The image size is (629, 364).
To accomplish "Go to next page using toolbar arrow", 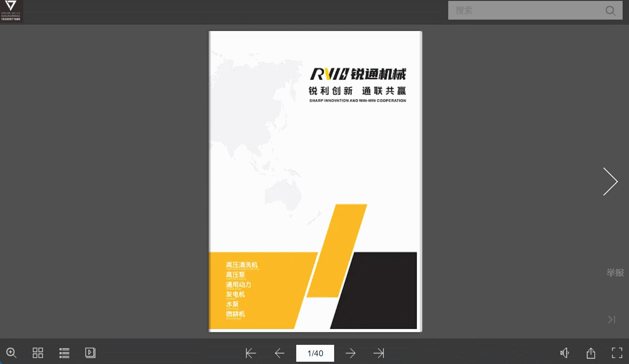I will click(x=350, y=353).
